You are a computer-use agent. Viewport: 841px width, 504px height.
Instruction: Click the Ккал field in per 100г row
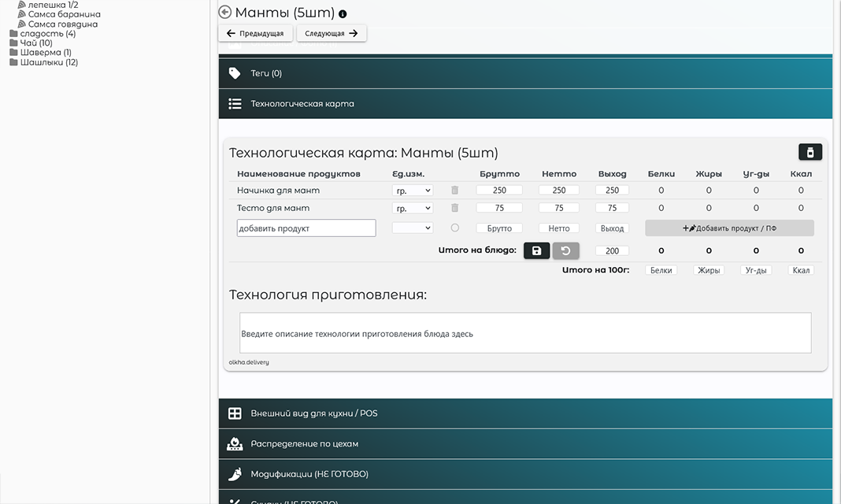tap(801, 270)
